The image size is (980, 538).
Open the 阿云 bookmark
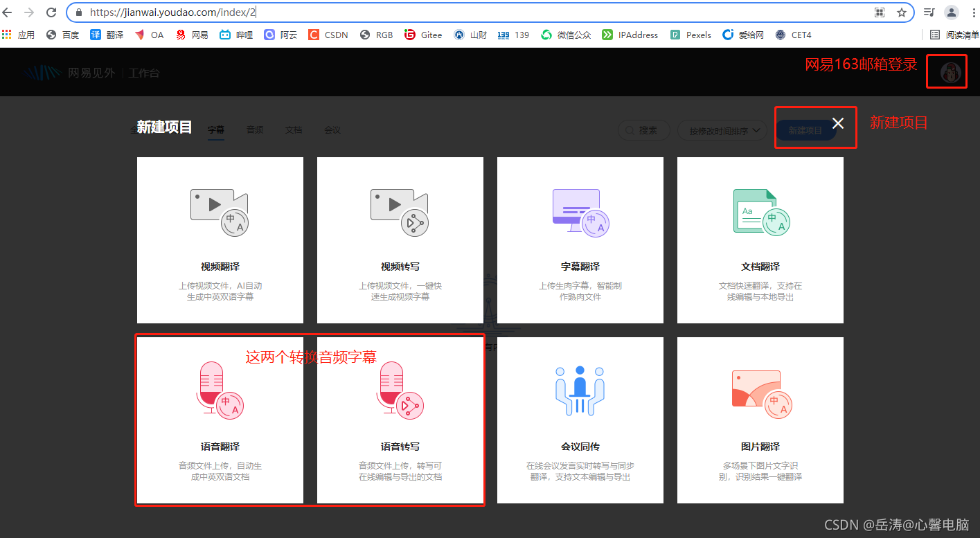(x=280, y=35)
